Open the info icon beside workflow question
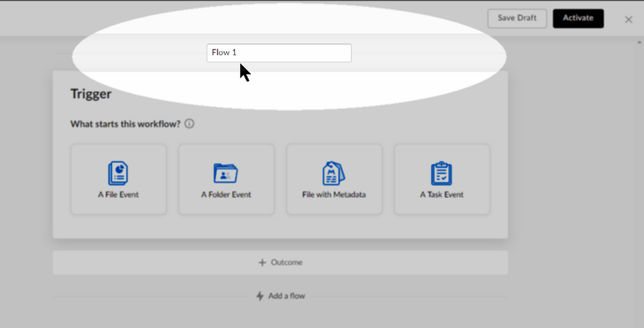The width and height of the screenshot is (644, 328). (189, 124)
